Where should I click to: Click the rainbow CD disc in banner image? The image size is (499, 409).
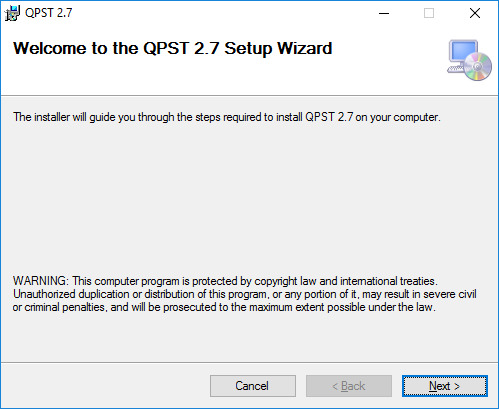[478, 67]
